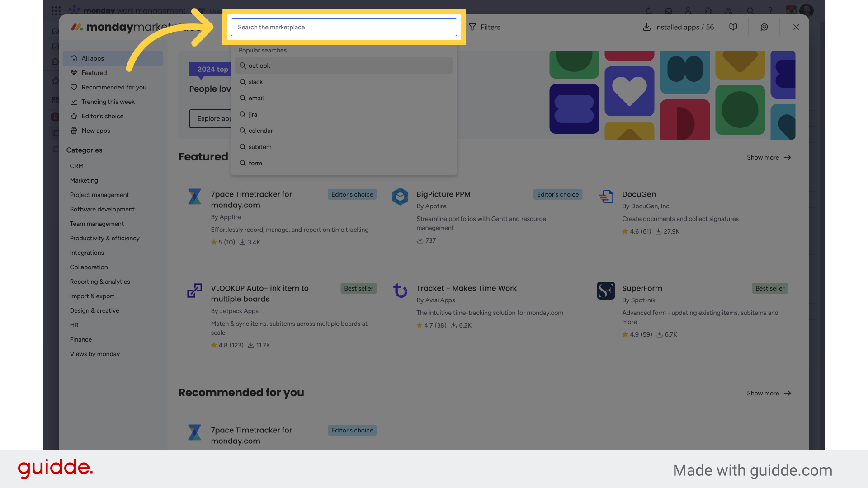Select All apps in the sidebar
The image size is (868, 488).
click(113, 58)
